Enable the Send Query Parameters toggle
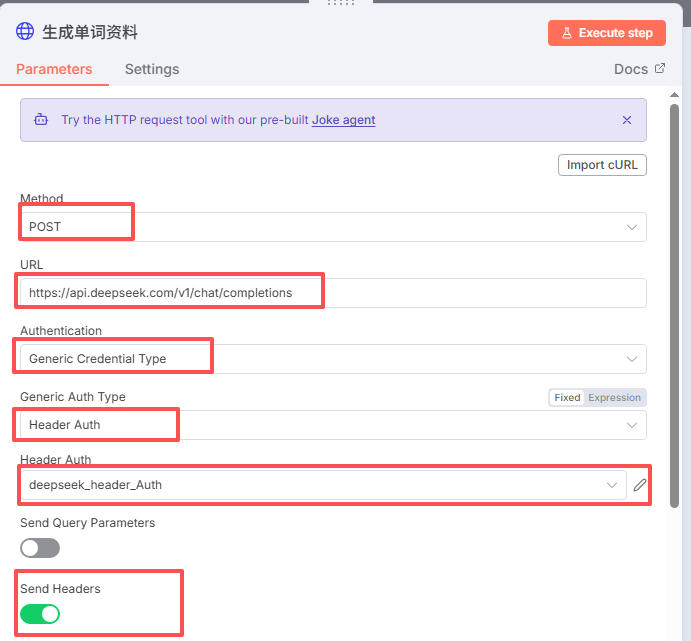This screenshot has width=691, height=641. 40,548
